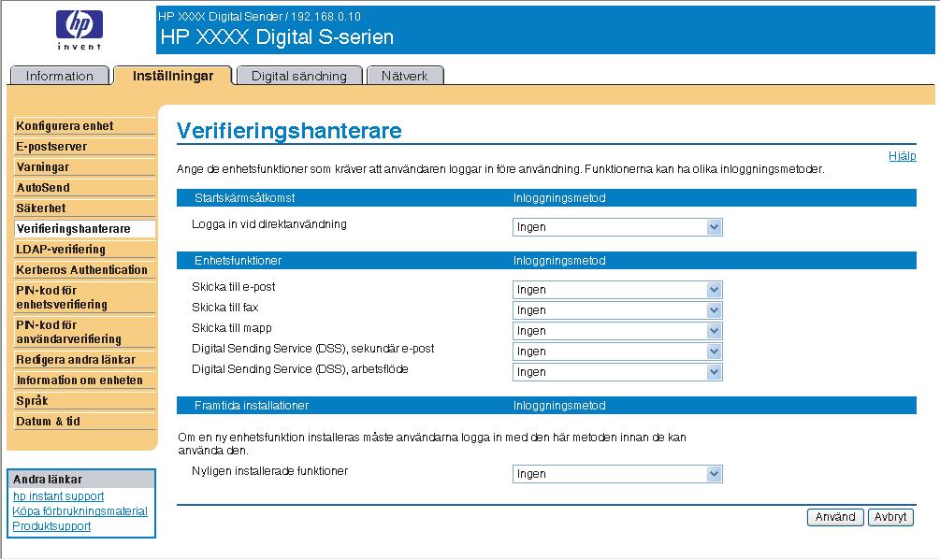Open DSS sekundär e-post dropdown

point(617,352)
